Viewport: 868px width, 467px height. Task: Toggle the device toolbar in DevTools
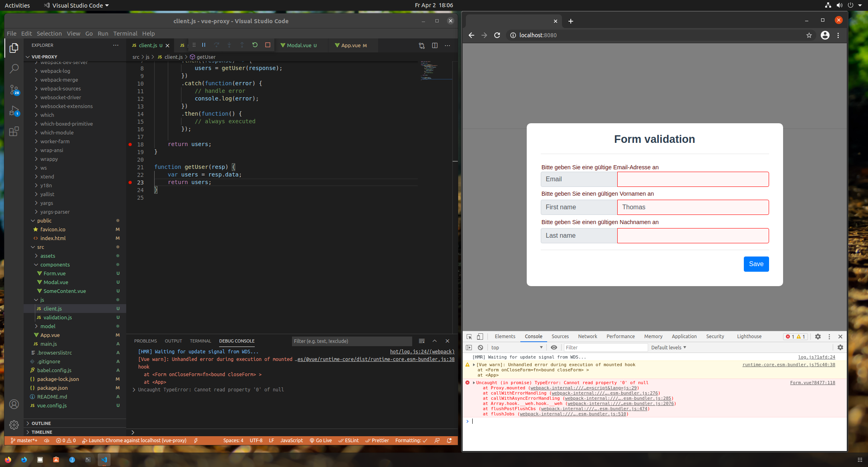point(480,337)
